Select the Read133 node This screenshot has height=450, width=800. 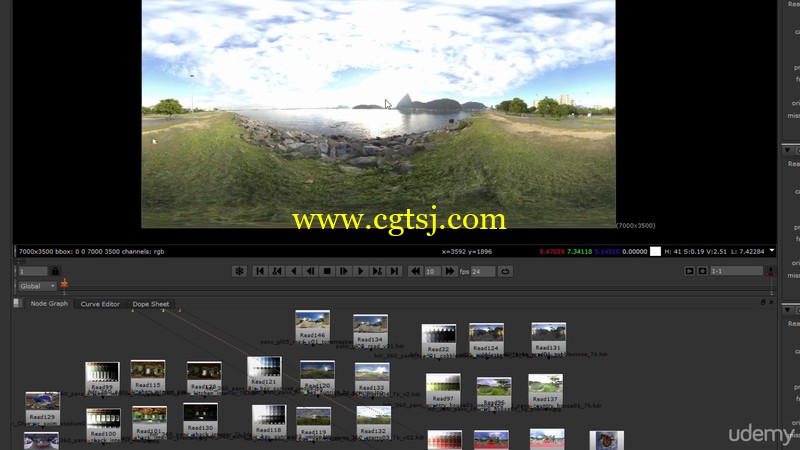(372, 379)
